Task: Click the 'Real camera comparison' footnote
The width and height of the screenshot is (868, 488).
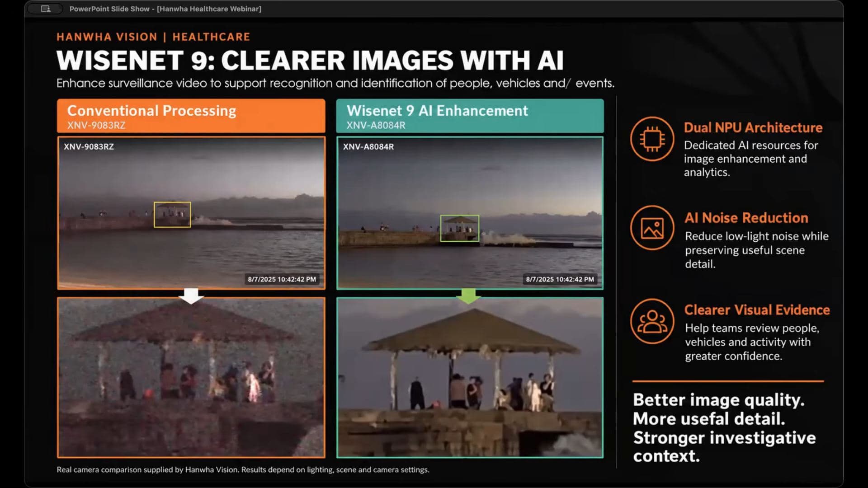Action: 243,469
